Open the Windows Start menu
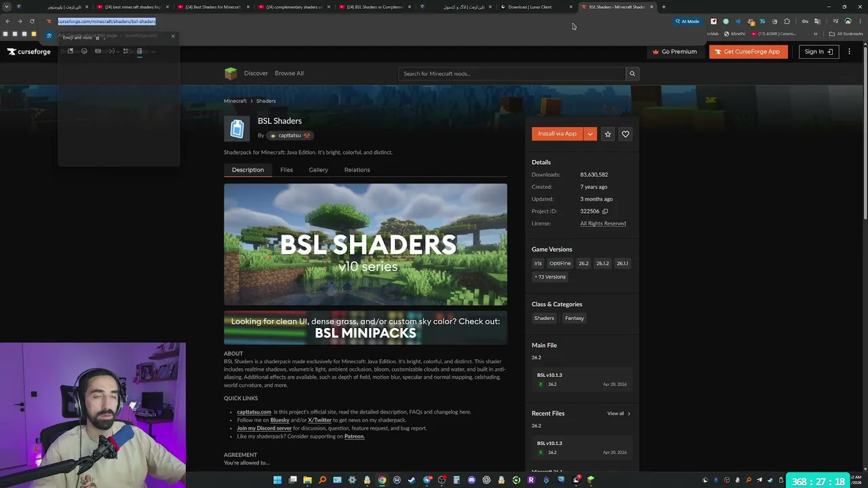868x488 pixels. [277, 480]
